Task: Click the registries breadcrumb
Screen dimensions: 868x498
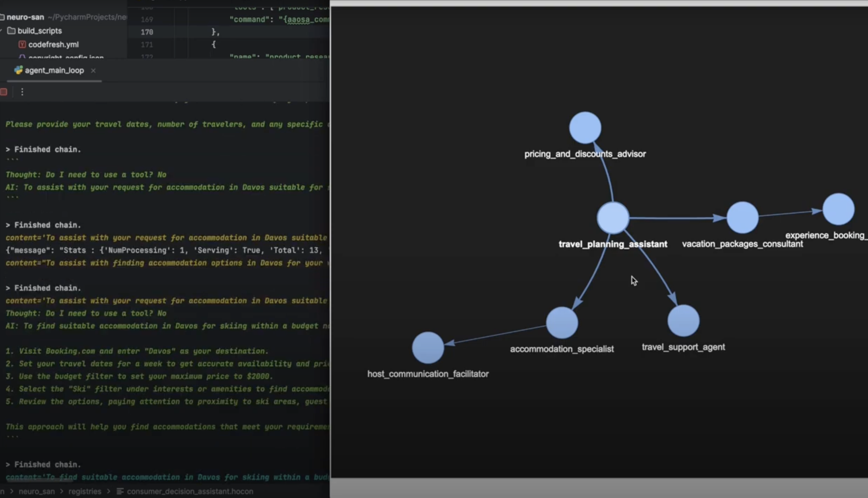Action: [x=85, y=492]
